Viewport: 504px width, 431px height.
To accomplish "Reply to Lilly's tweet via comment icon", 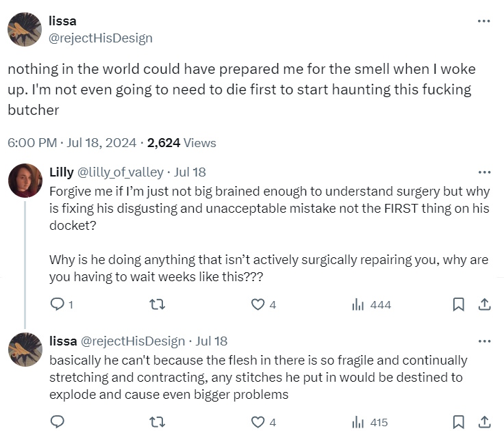I will coord(58,304).
